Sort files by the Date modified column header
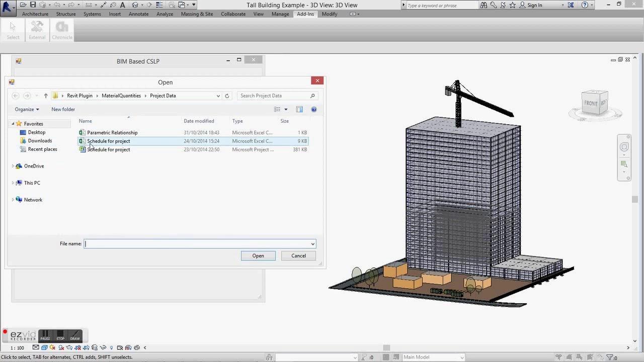The height and width of the screenshot is (362, 644). [199, 121]
